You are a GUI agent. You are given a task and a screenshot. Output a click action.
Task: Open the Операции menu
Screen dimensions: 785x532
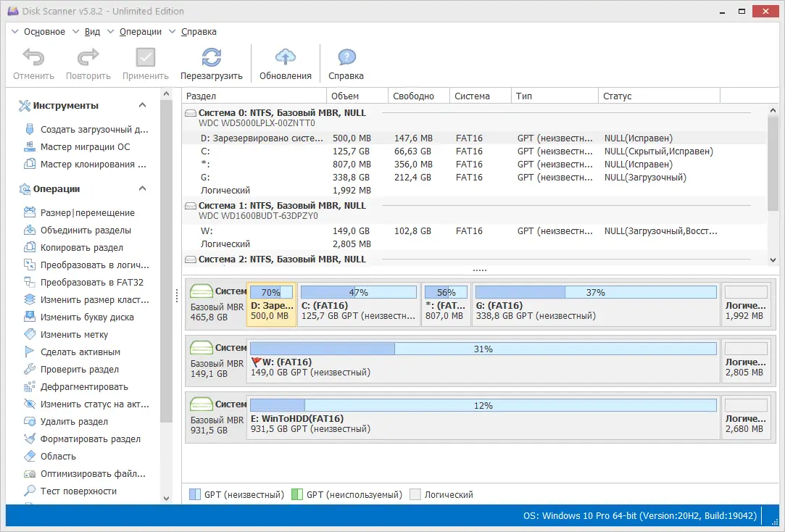pyautogui.click(x=141, y=32)
